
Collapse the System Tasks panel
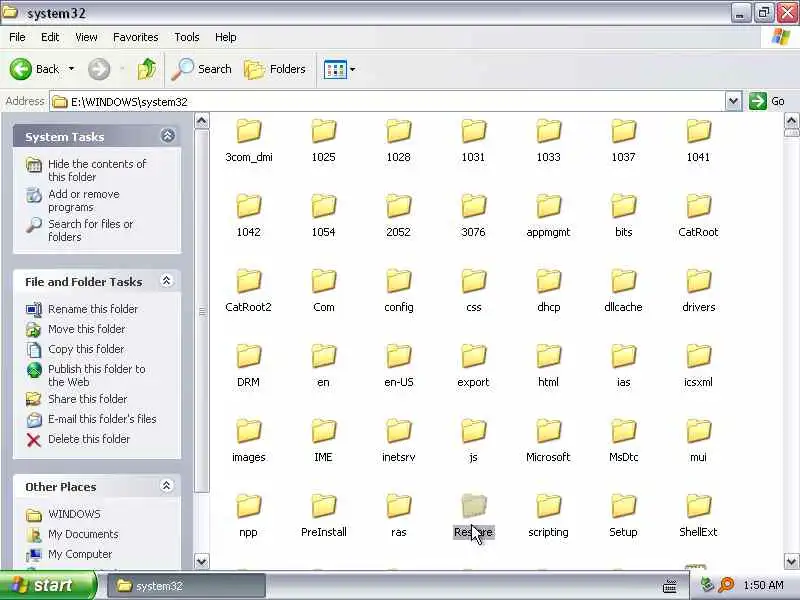[x=167, y=136]
